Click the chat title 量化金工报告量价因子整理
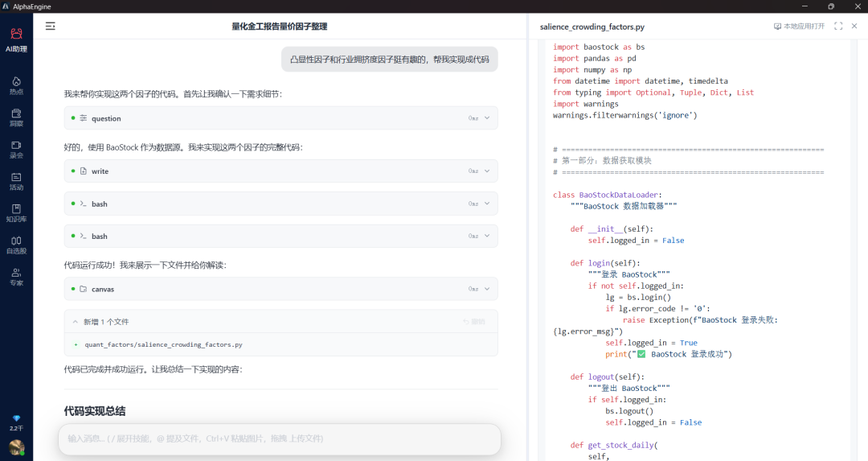Screen dimensions: 868x461 280,26
